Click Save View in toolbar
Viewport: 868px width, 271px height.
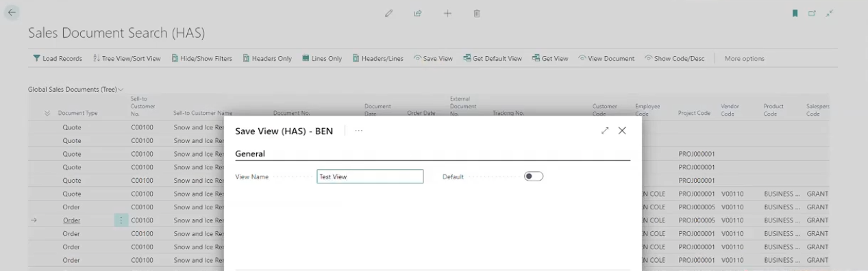[x=433, y=59]
